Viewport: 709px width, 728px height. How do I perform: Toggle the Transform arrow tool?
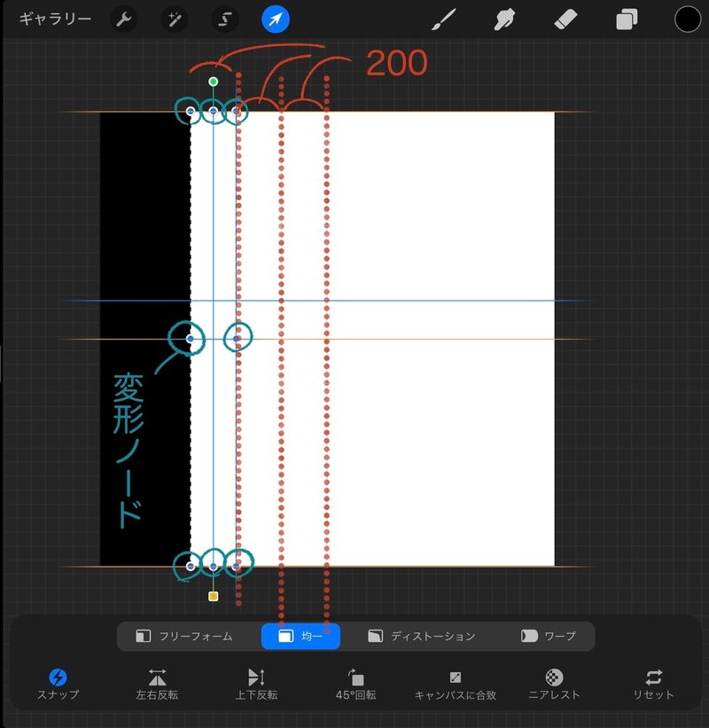[x=276, y=20]
